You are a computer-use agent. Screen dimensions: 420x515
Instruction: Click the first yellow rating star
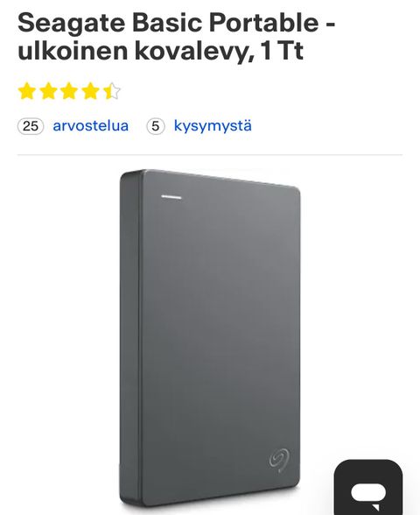(27, 91)
